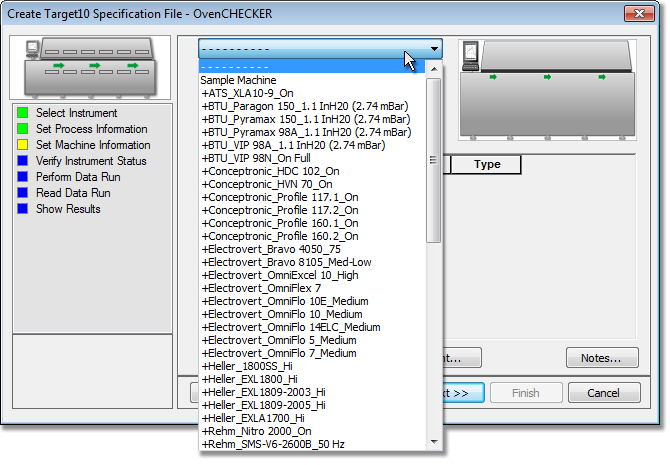
Task: Select +Electrovert_OmniFlo 7_Medium
Action: tap(312, 353)
